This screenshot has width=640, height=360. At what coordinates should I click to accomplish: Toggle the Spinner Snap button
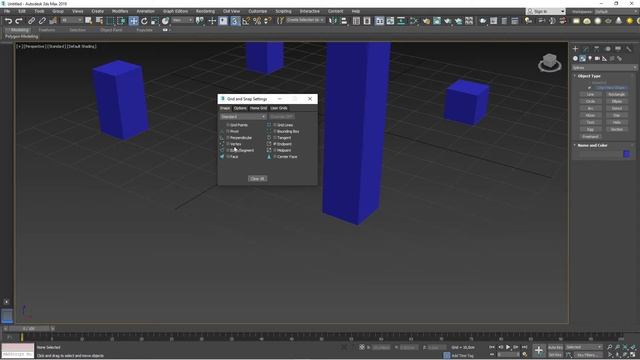[x=268, y=21]
